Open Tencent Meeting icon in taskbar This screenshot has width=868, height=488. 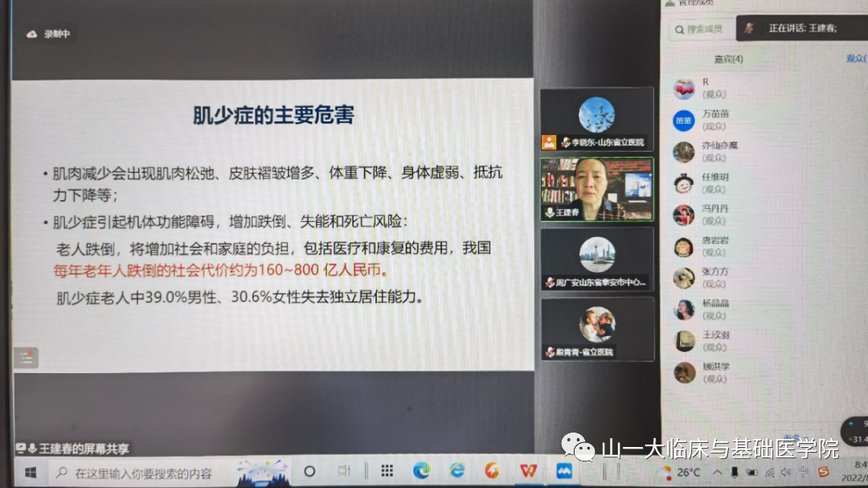pos(564,470)
